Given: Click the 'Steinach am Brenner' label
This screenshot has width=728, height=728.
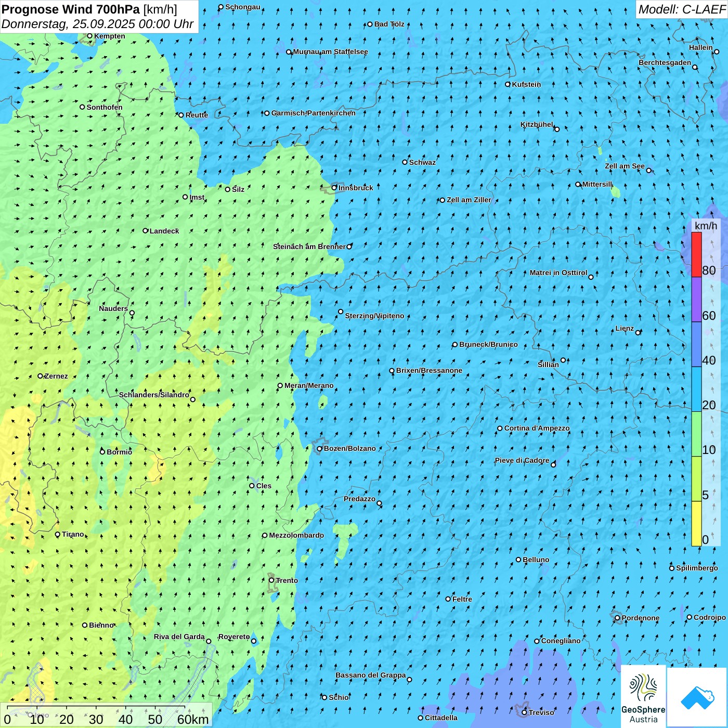Looking at the screenshot, I should 309,246.
